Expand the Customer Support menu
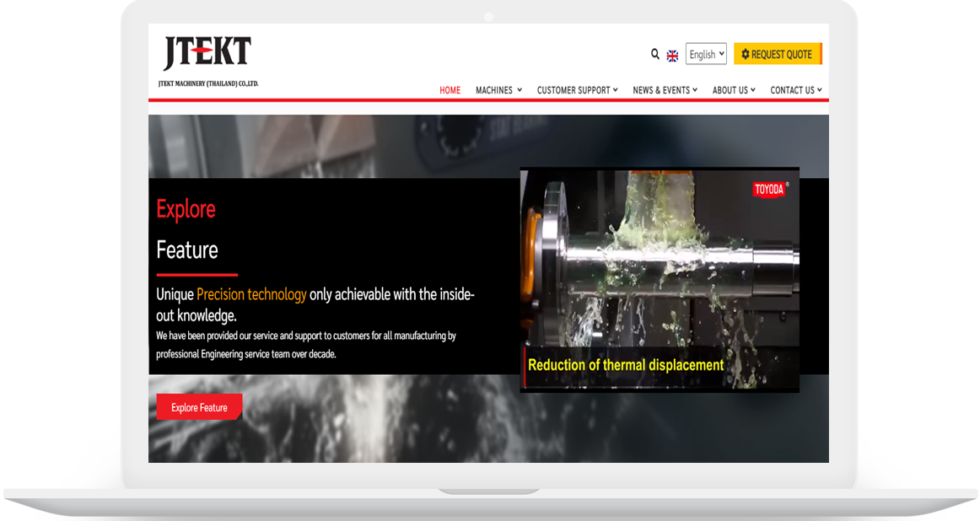Viewport: 980px width, 521px height. tap(578, 90)
